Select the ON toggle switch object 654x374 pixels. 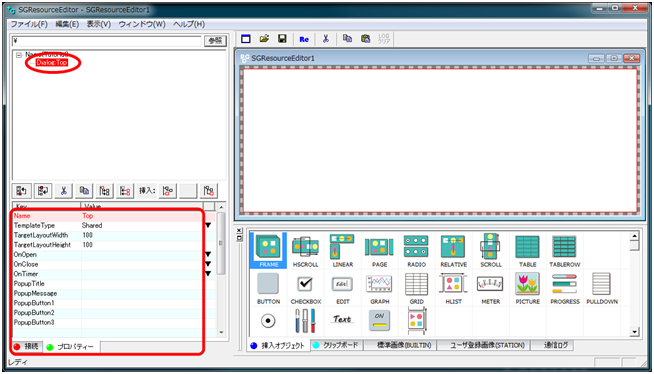(379, 321)
